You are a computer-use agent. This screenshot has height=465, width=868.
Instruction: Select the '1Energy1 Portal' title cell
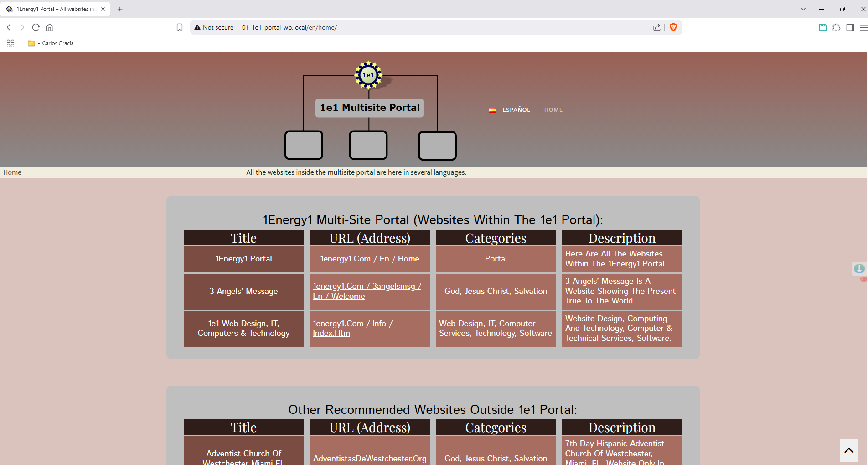tap(243, 259)
